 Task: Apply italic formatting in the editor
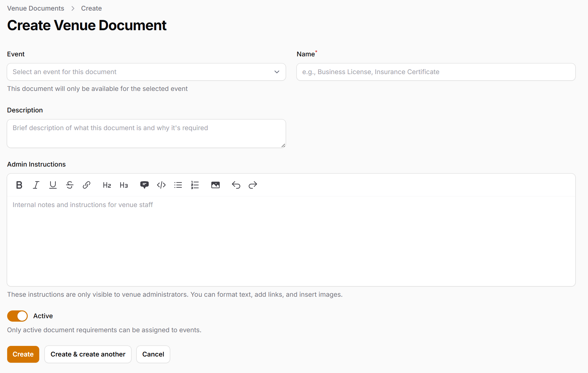click(x=36, y=185)
